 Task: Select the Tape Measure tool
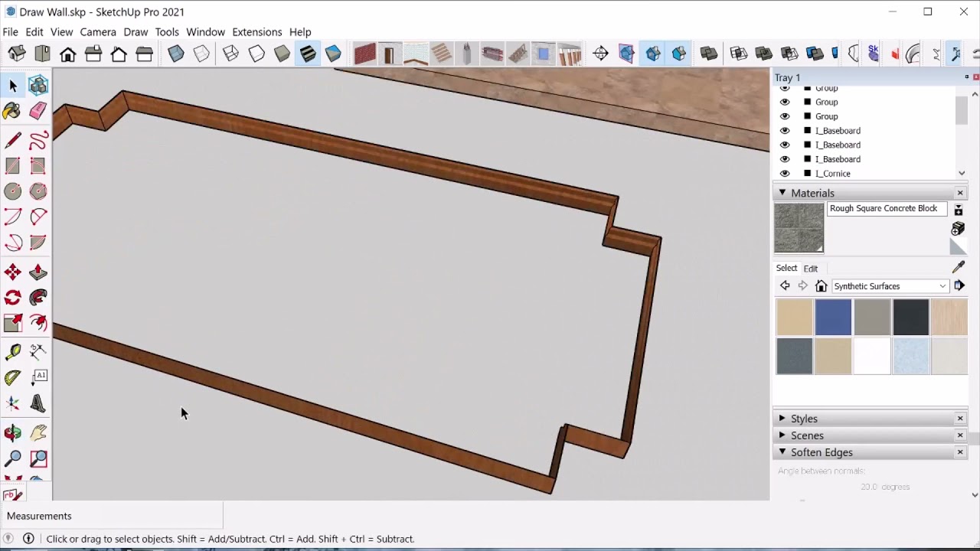point(12,352)
